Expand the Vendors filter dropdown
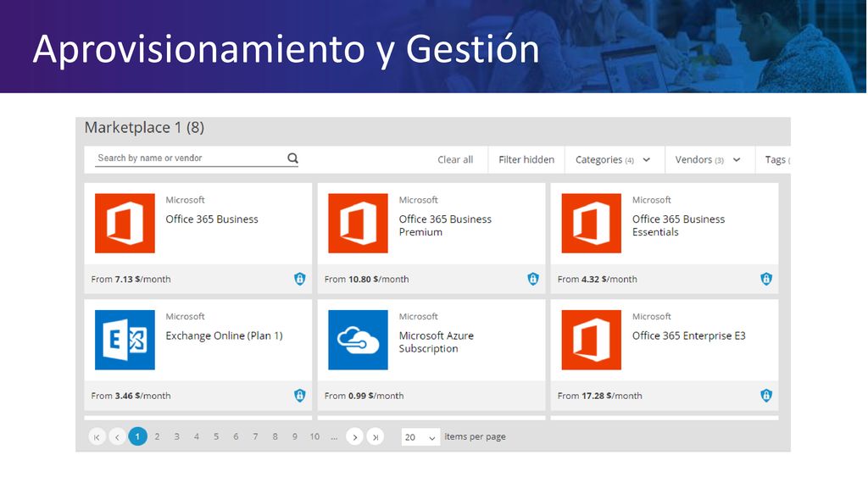Viewport: 868px width, 488px height. pyautogui.click(x=708, y=160)
